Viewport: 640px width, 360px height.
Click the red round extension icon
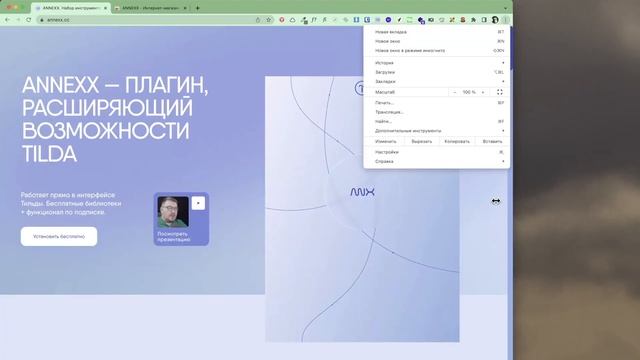pyautogui.click(x=282, y=20)
